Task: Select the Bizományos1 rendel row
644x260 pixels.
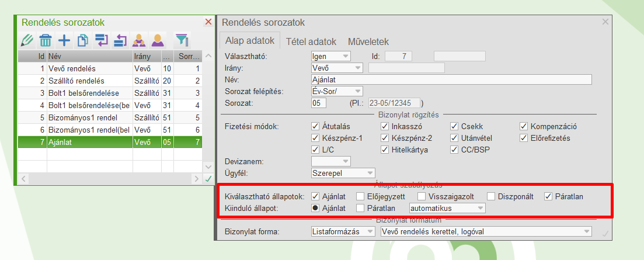Action: 110,117
